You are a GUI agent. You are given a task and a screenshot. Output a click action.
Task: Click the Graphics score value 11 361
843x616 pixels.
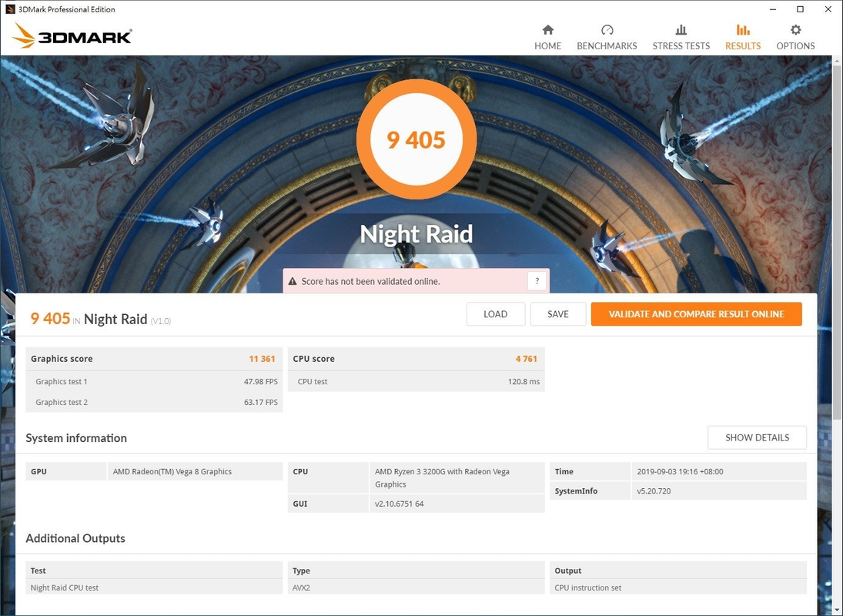(x=262, y=359)
